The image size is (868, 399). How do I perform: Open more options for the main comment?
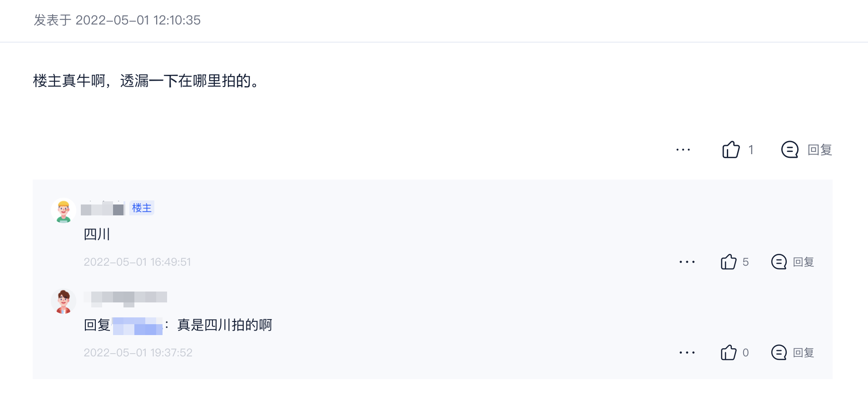pos(683,150)
